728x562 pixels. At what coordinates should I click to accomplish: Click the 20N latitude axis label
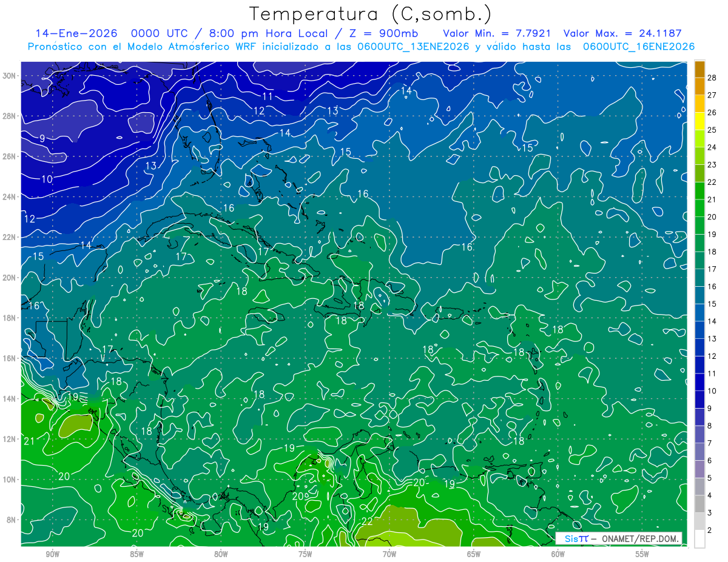coord(10,278)
